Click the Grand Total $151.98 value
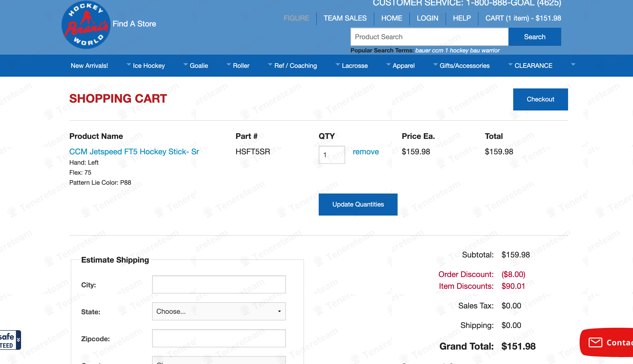This screenshot has height=364, width=633. pyautogui.click(x=518, y=346)
